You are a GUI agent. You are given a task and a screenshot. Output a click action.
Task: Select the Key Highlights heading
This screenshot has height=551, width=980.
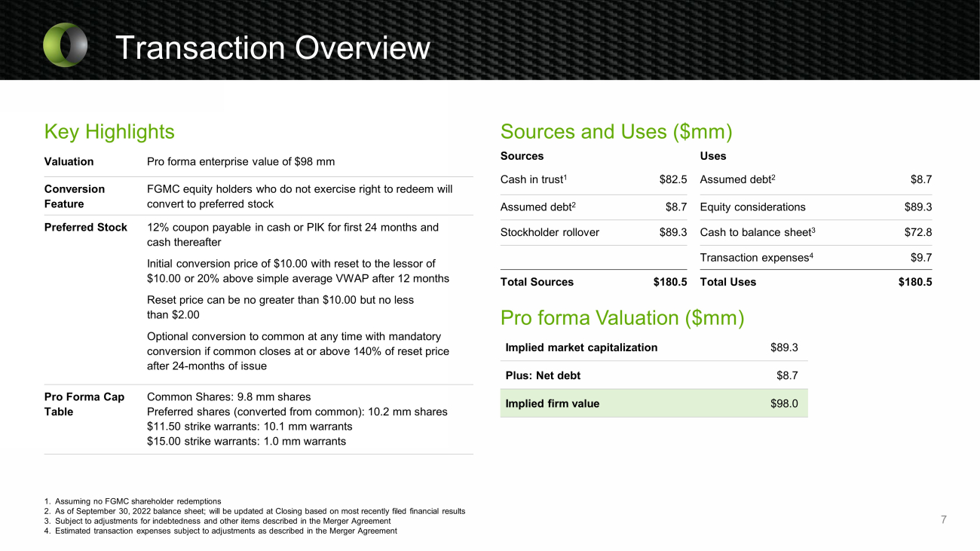109,132
